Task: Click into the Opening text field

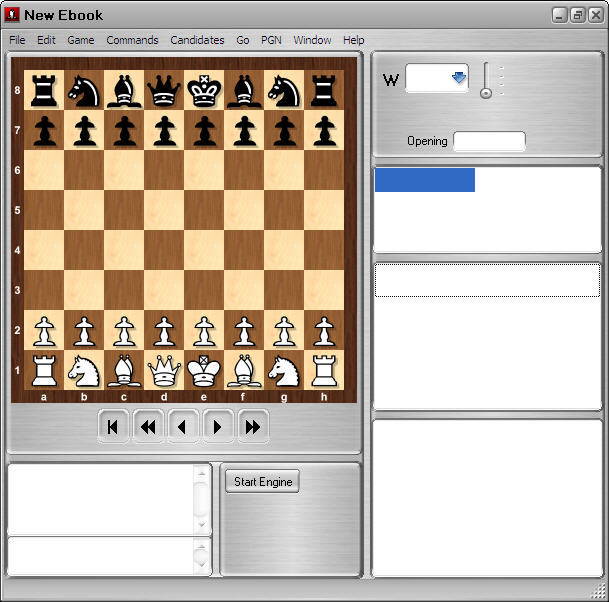Action: (489, 142)
